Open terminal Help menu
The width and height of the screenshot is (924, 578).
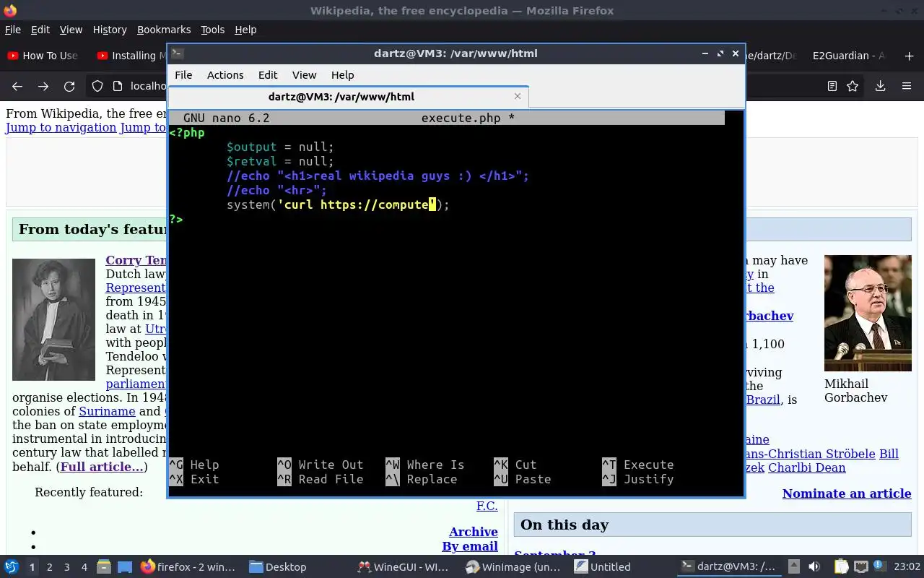coord(342,75)
